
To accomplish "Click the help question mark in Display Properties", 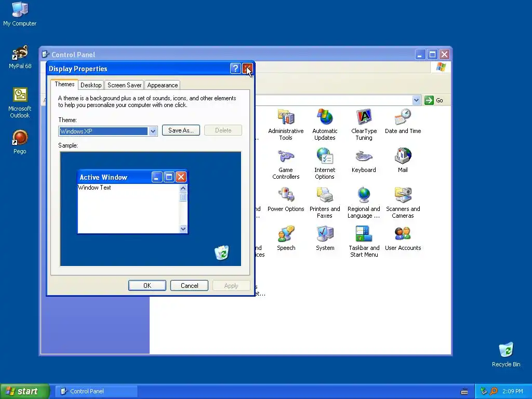I will pos(235,69).
